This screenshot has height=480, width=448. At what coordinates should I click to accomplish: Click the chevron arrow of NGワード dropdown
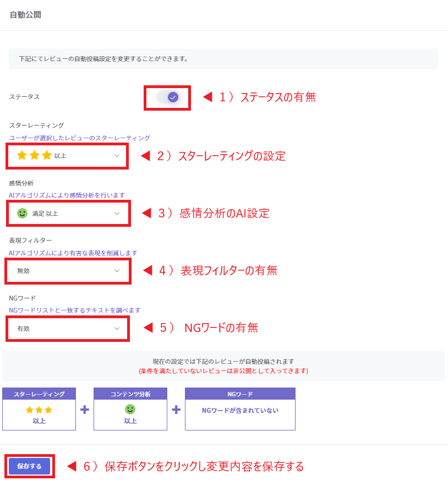pyautogui.click(x=117, y=329)
